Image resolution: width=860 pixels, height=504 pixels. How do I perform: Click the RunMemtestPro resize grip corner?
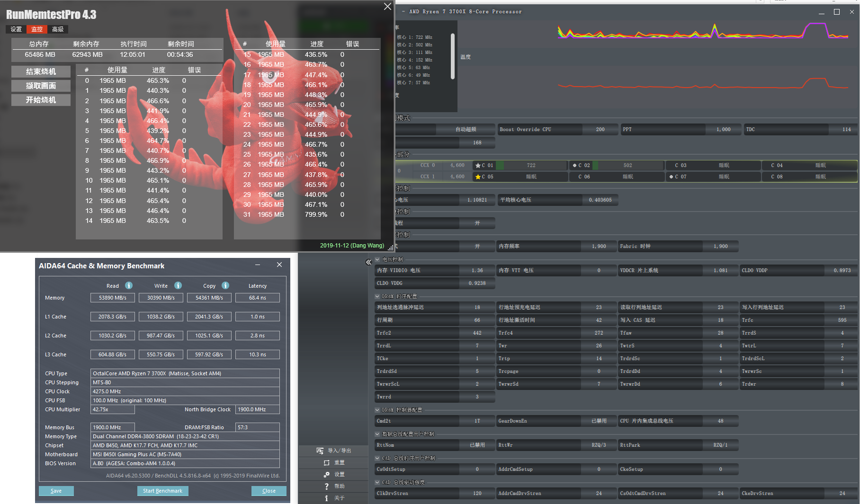(391, 248)
